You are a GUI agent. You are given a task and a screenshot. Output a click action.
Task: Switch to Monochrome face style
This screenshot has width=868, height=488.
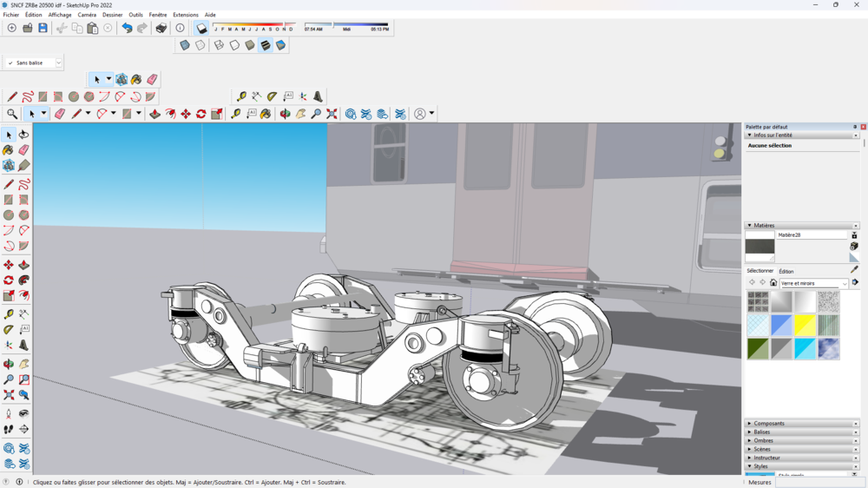coord(281,45)
